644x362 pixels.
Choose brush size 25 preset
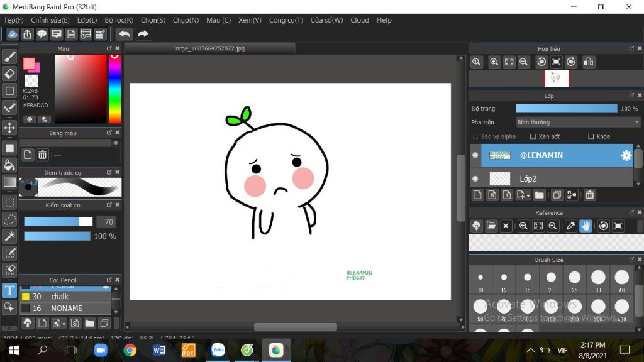(x=575, y=281)
